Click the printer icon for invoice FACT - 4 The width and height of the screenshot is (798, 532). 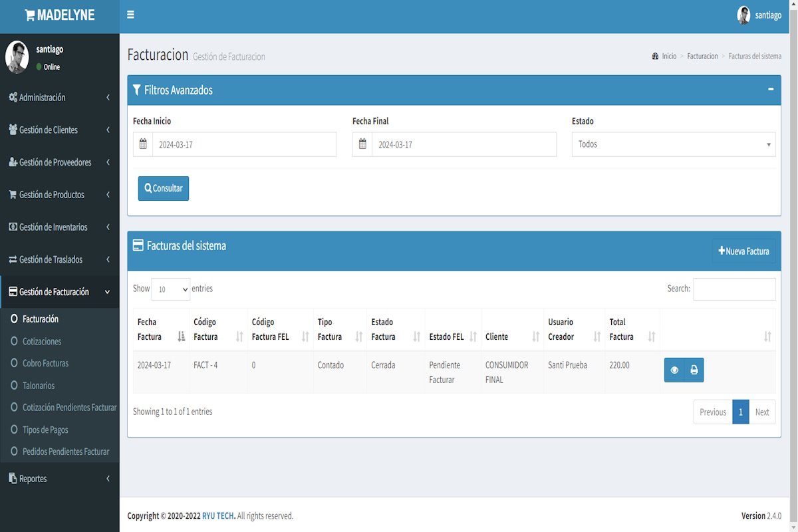pos(694,370)
